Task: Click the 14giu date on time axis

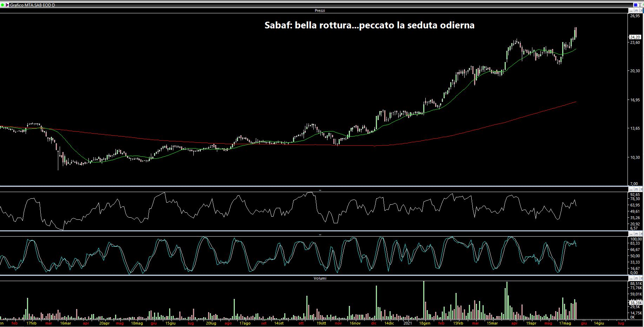Action: [599, 323]
